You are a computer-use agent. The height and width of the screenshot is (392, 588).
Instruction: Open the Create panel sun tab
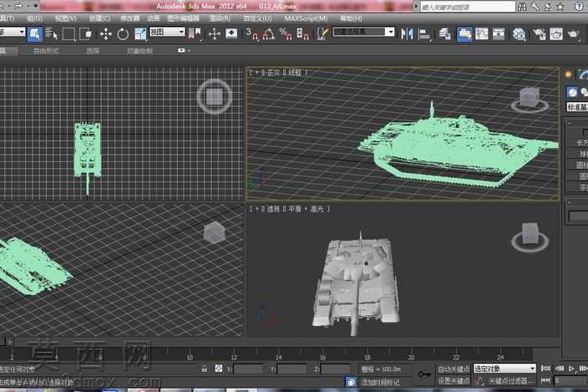569,74
